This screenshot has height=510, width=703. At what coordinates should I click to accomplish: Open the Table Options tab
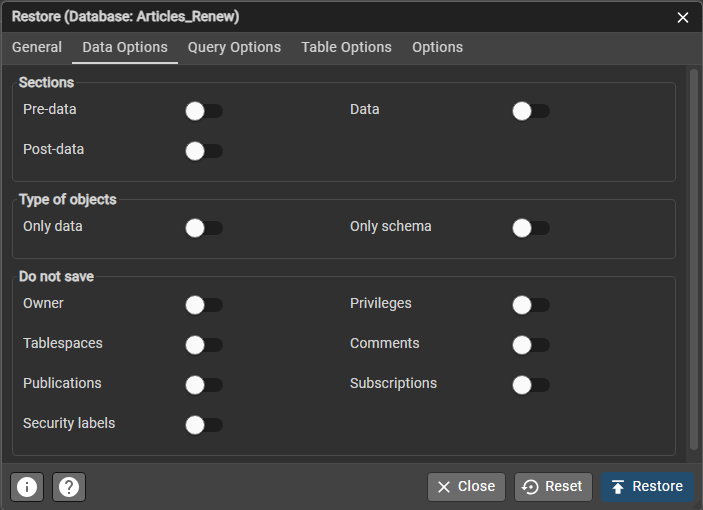click(346, 48)
